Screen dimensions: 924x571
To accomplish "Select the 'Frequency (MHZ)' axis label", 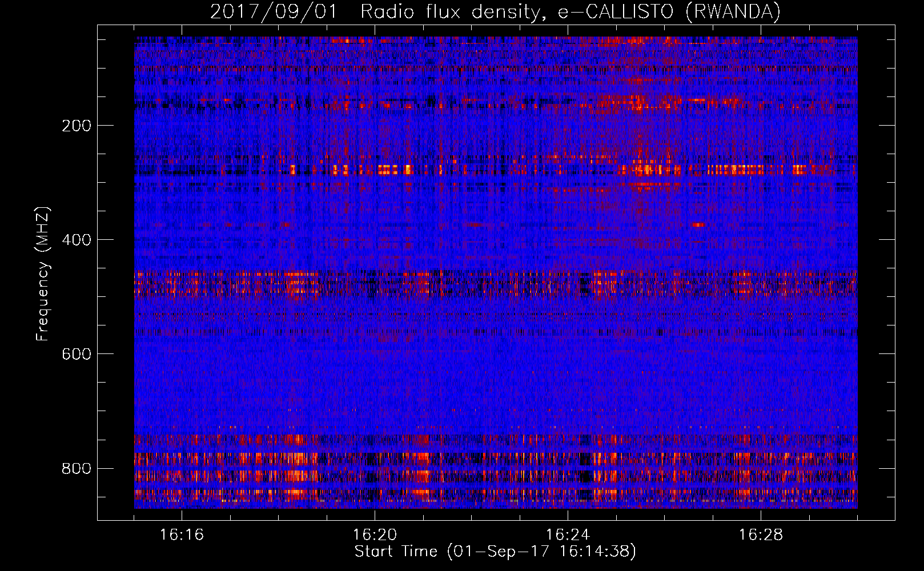I will [43, 274].
